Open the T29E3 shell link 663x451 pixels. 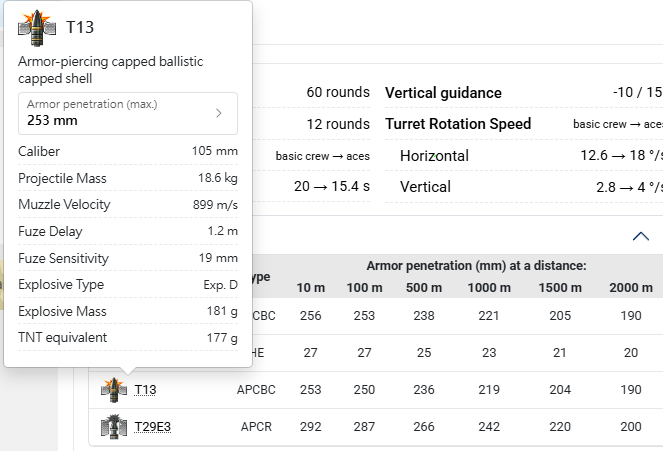(153, 427)
